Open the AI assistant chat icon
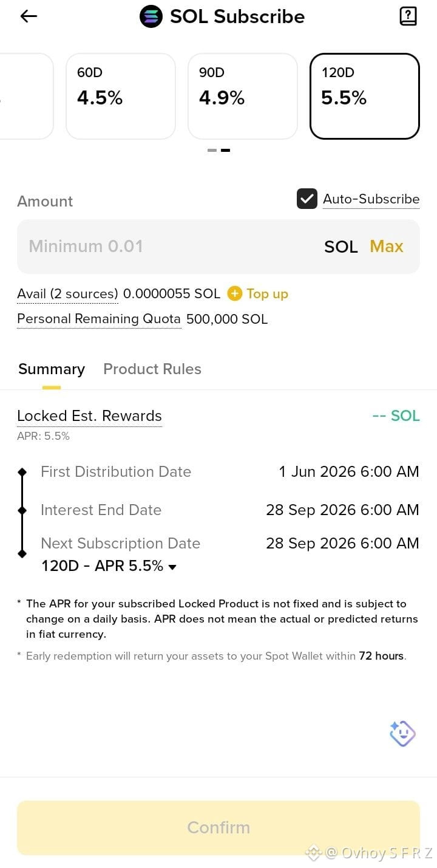The image size is (437, 868). [x=402, y=734]
